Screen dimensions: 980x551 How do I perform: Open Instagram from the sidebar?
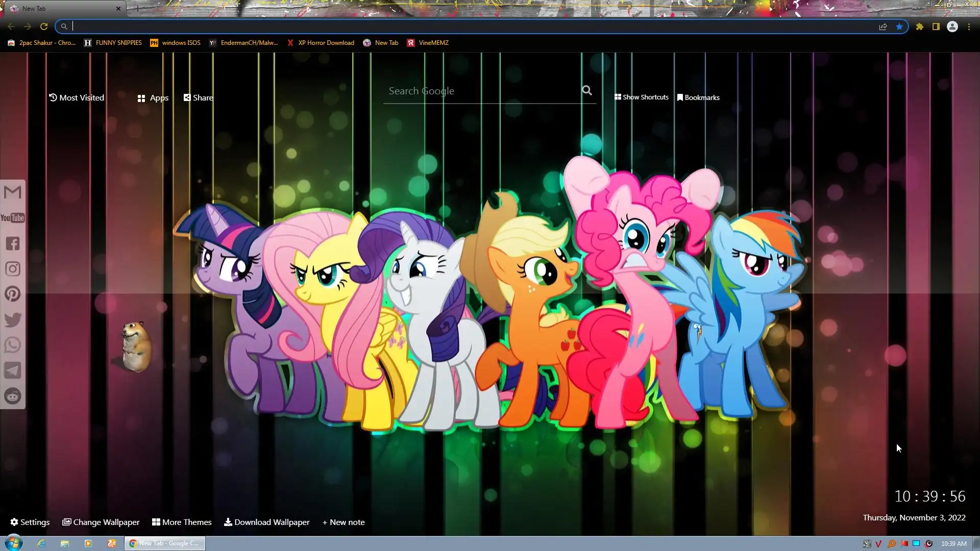(13, 269)
